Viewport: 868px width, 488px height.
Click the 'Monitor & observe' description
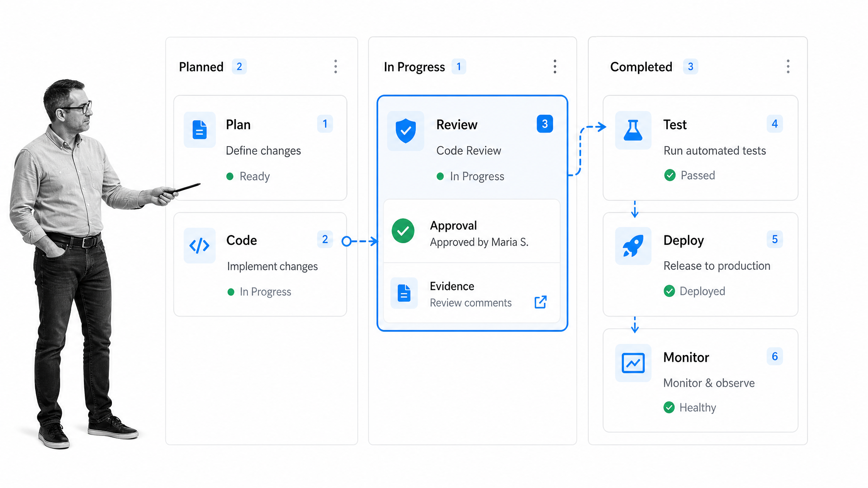click(x=709, y=383)
